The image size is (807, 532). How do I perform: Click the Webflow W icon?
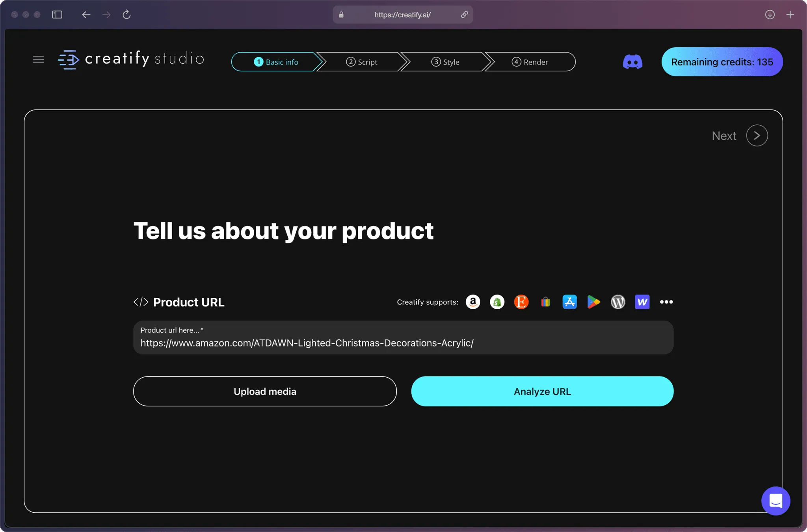coord(642,302)
